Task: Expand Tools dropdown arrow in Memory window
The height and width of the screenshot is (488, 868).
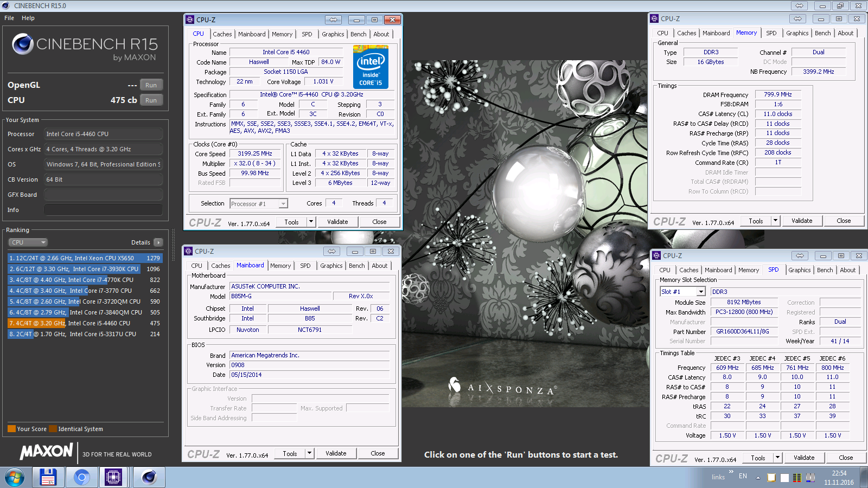Action: coord(775,221)
